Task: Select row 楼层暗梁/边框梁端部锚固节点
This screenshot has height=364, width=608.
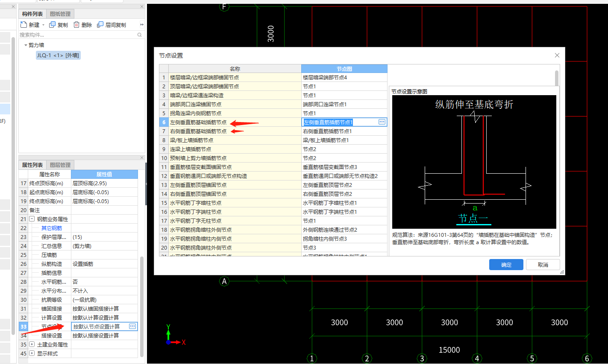Action: coord(235,78)
